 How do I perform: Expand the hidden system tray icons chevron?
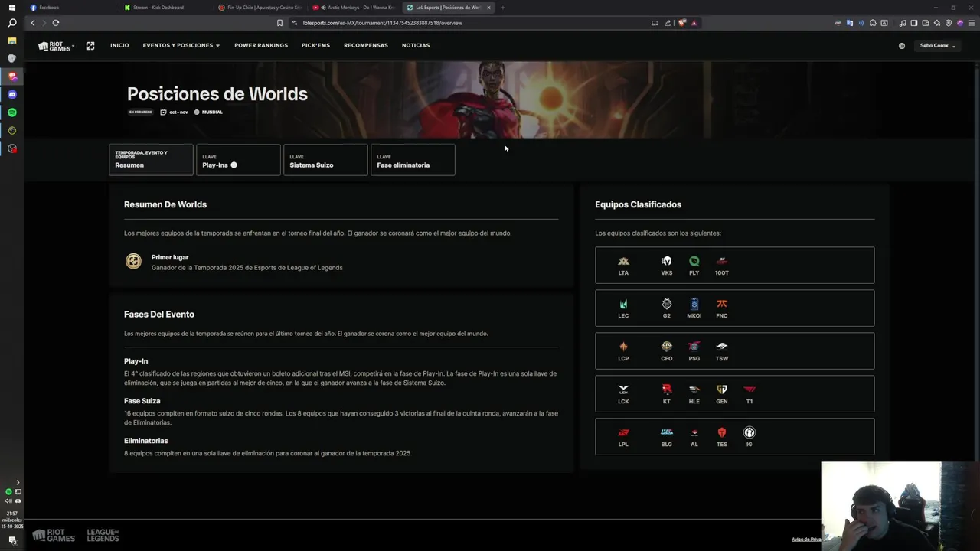[x=18, y=482]
